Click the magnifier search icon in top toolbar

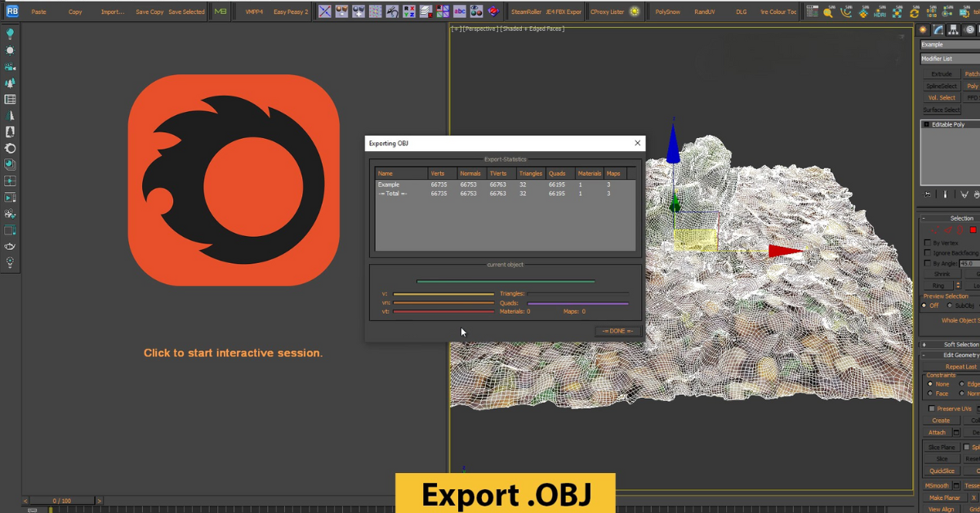pyautogui.click(x=828, y=11)
